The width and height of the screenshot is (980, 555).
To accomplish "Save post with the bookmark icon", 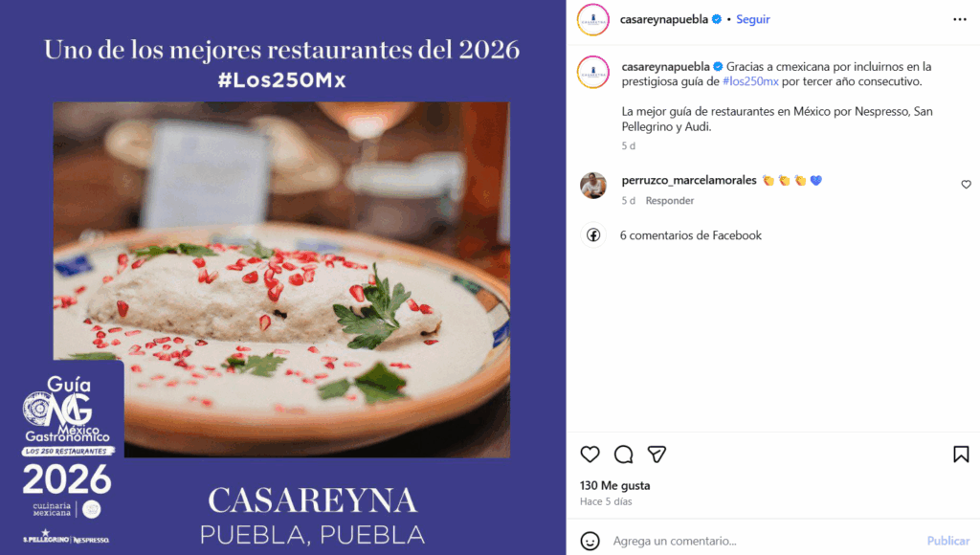I will tap(961, 455).
